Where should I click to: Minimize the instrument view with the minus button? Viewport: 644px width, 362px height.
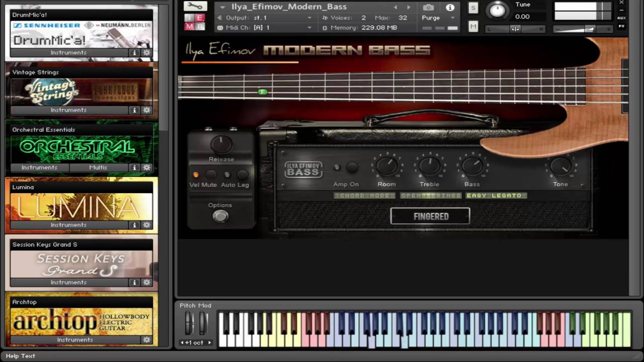point(622,10)
